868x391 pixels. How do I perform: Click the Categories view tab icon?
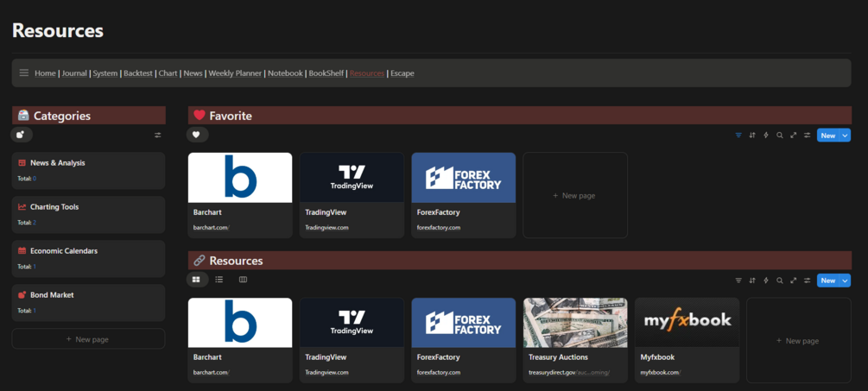(x=21, y=135)
